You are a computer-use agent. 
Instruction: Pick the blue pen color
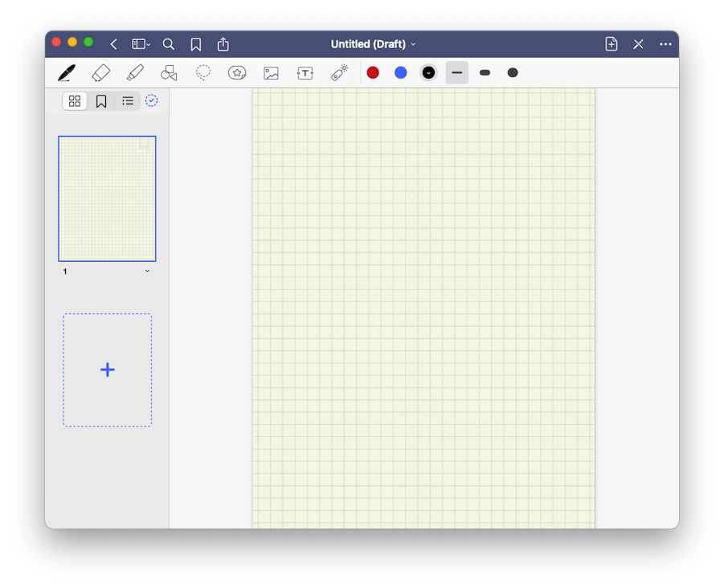coord(400,72)
